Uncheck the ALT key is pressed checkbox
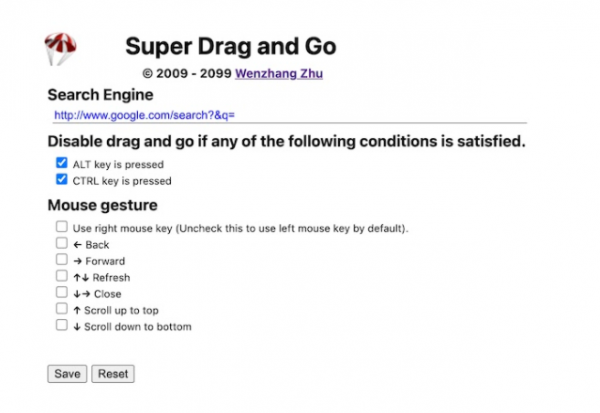This screenshot has height=413, width=600. 62,162
